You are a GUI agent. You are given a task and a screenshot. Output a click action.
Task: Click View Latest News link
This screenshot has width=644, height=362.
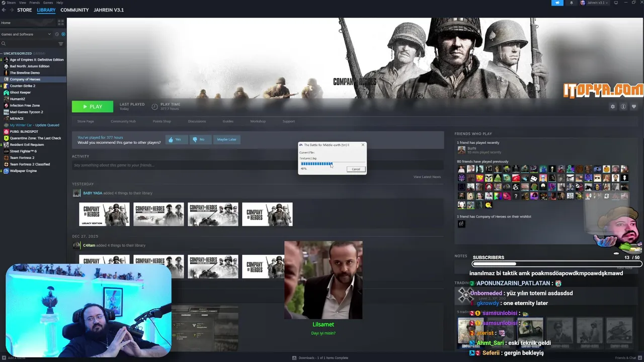(427, 176)
